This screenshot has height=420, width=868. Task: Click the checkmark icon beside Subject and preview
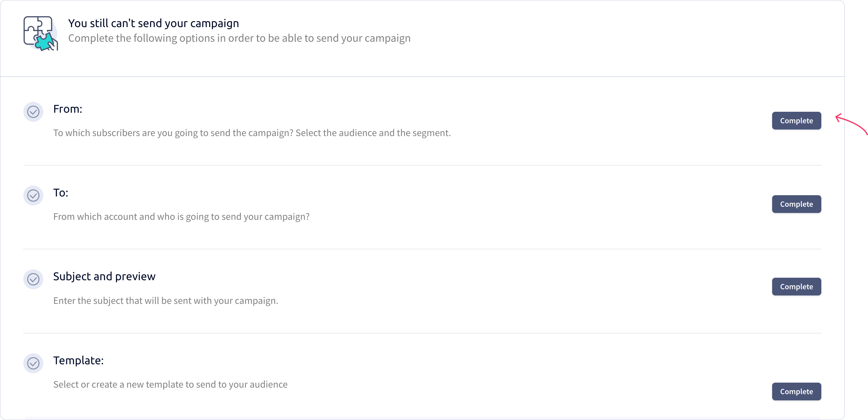pyautogui.click(x=33, y=279)
